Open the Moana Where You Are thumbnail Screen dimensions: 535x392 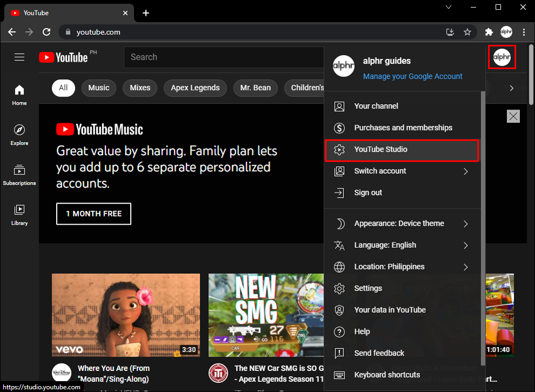[126, 315]
